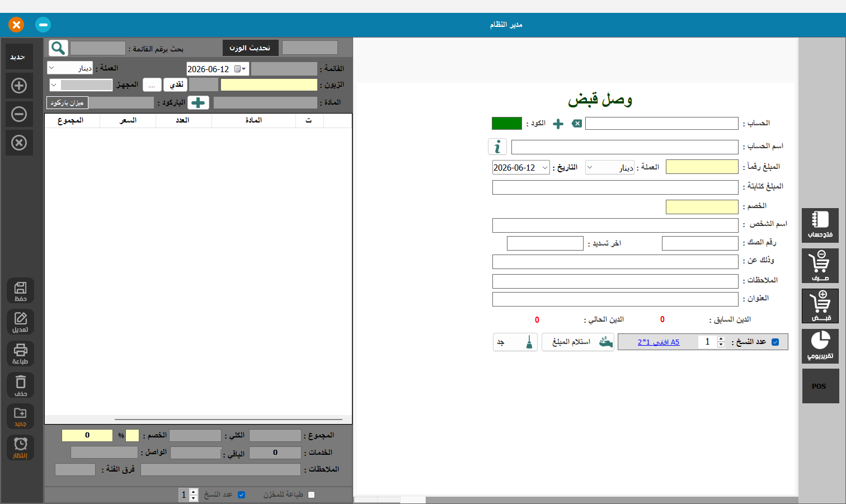Click the ميزان باركود button
This screenshot has height=504, width=846.
tap(67, 103)
